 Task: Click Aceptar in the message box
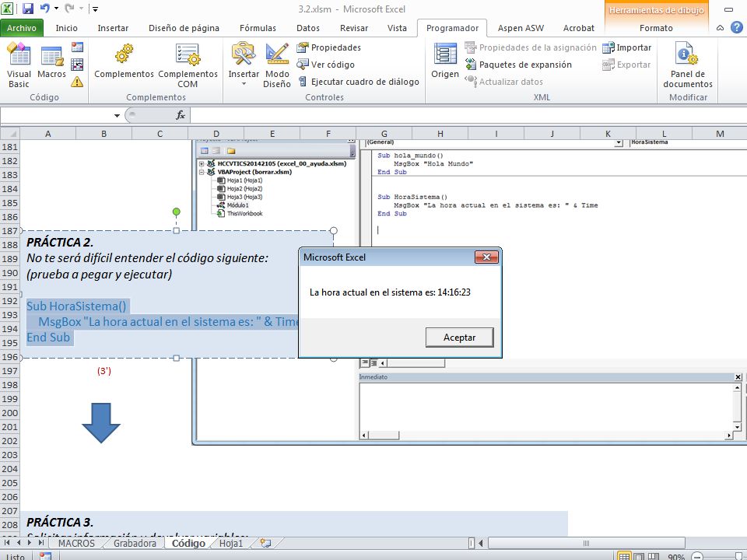(x=459, y=337)
